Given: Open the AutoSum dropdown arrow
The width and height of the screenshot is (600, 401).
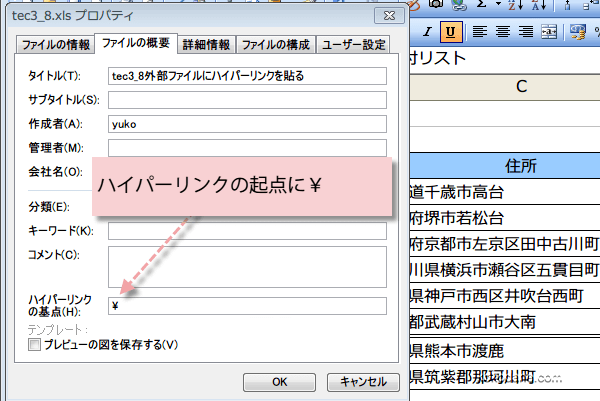Looking at the screenshot, I should pyautogui.click(x=498, y=4).
